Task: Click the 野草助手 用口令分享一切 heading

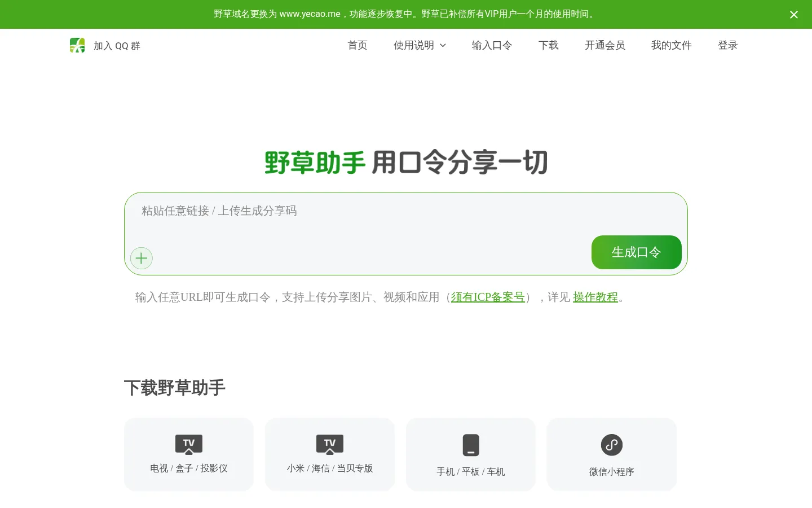Action: point(406,163)
